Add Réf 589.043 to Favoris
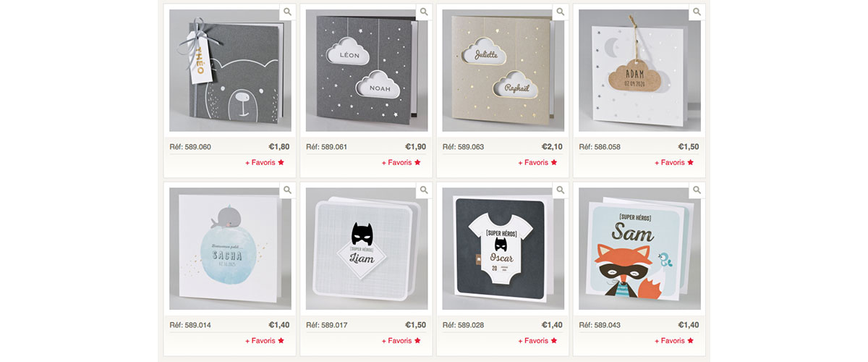The image size is (868, 362). (674, 341)
